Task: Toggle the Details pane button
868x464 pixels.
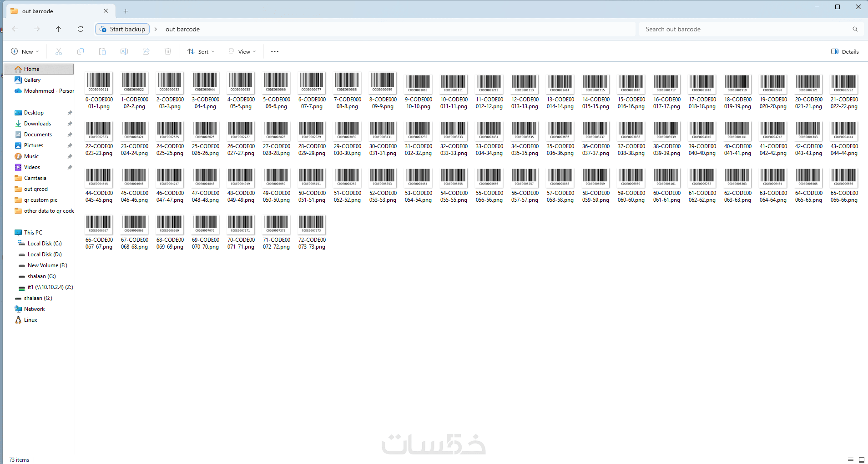Action: pyautogui.click(x=845, y=51)
